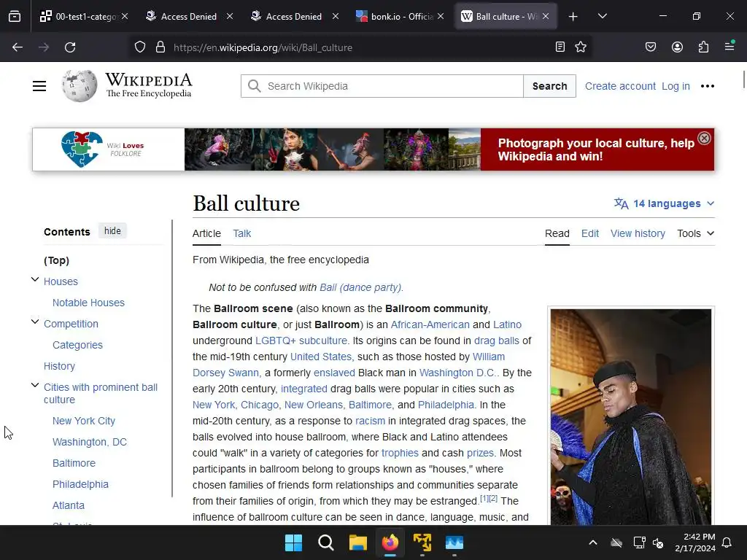
Task: Follow the African-American link
Action: click(x=430, y=324)
